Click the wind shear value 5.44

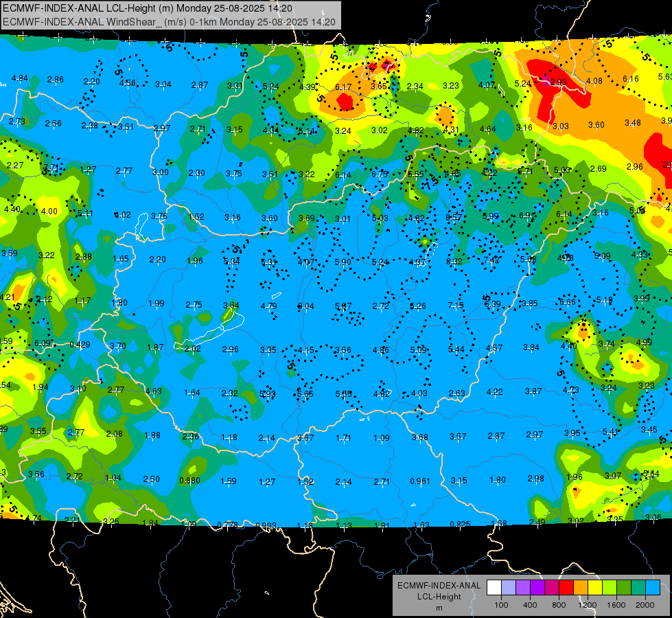(456, 350)
